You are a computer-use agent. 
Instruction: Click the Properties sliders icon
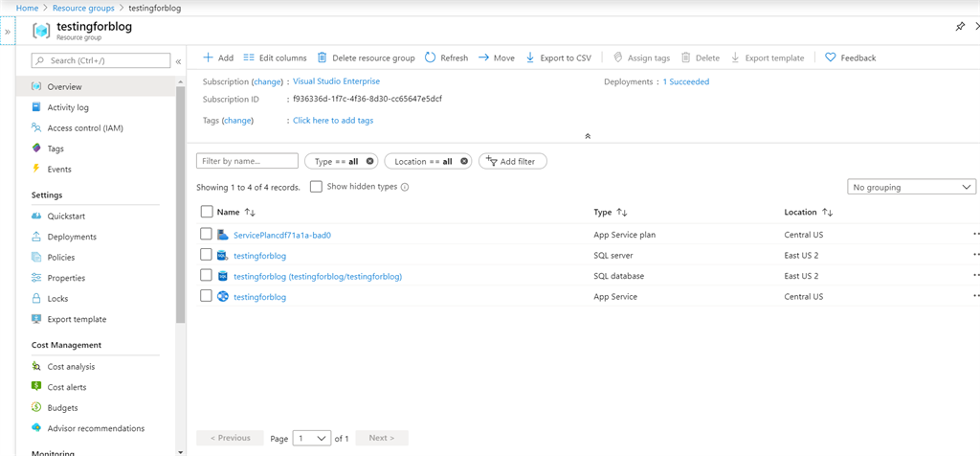36,278
